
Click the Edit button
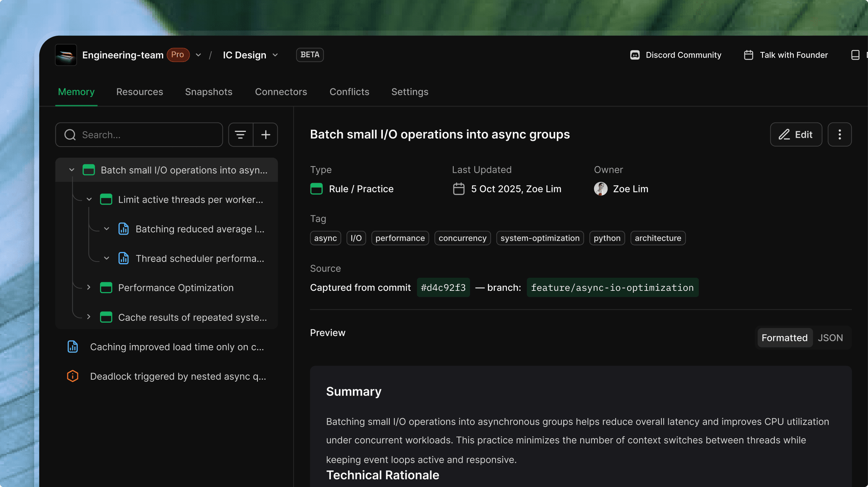[x=796, y=135]
